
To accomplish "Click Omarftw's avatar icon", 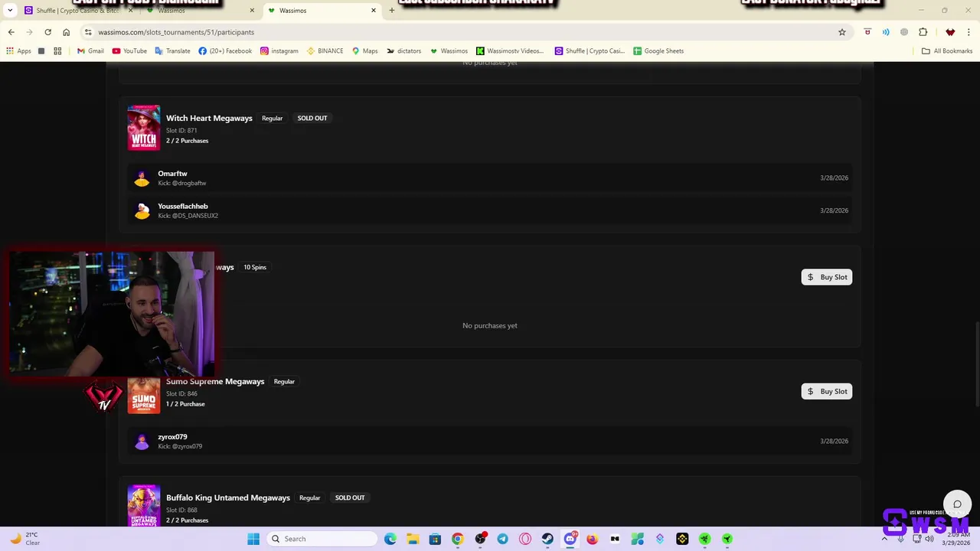I will pyautogui.click(x=142, y=178).
